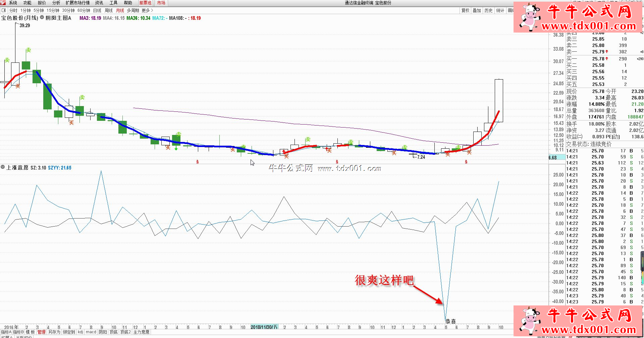
Task: Select the 阴阳 indicator tab
Action: 103,332
